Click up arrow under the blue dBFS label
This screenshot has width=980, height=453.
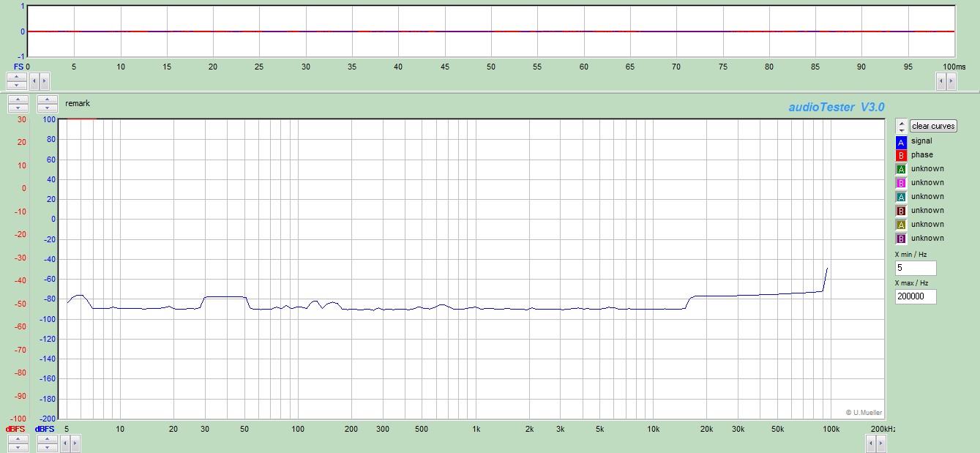tap(48, 438)
